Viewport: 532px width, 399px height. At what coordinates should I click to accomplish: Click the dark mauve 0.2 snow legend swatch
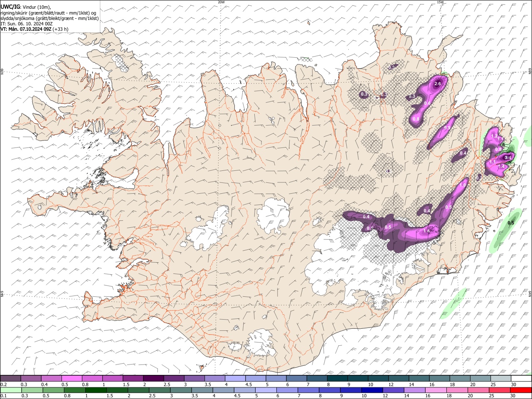click(10, 378)
